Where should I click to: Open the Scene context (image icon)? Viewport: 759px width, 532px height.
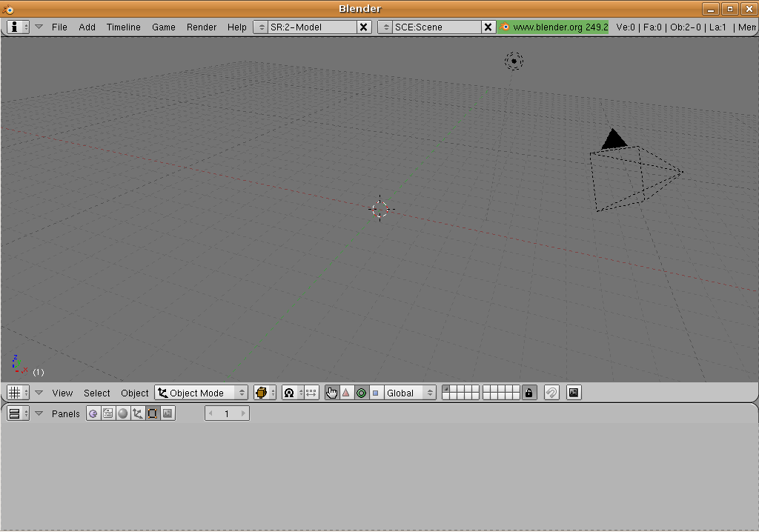click(x=168, y=414)
